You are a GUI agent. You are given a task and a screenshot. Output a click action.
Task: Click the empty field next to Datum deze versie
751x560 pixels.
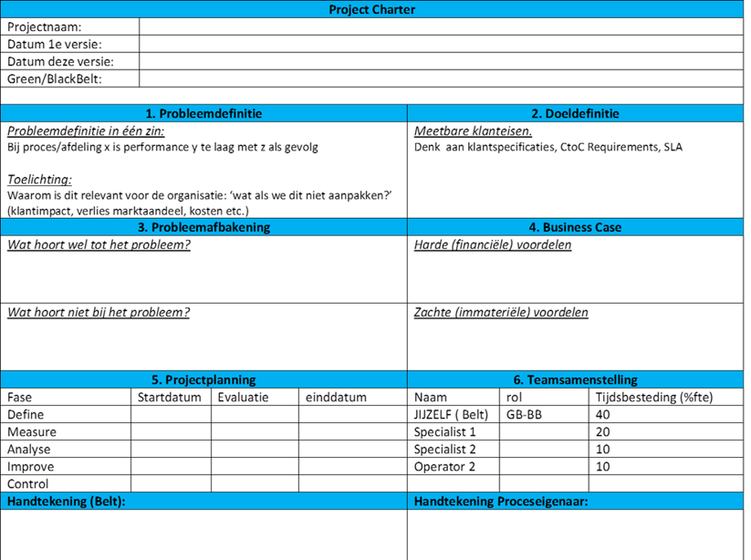pyautogui.click(x=441, y=61)
